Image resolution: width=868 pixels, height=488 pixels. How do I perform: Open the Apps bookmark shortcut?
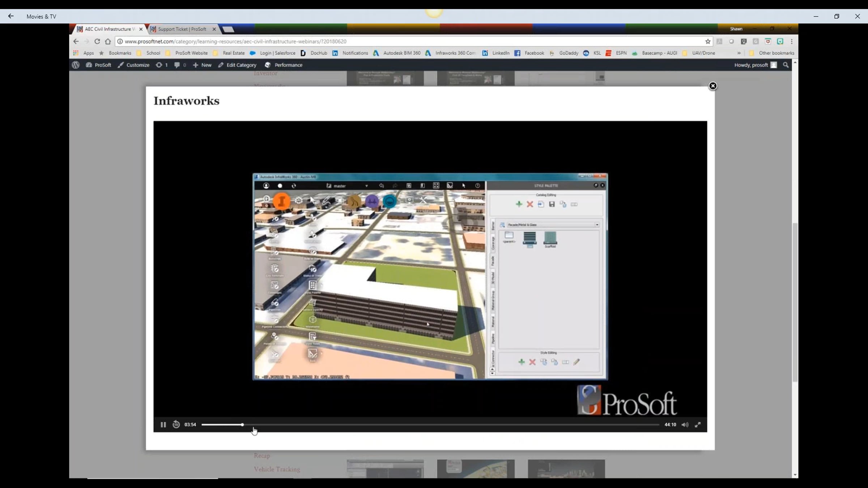(84, 53)
